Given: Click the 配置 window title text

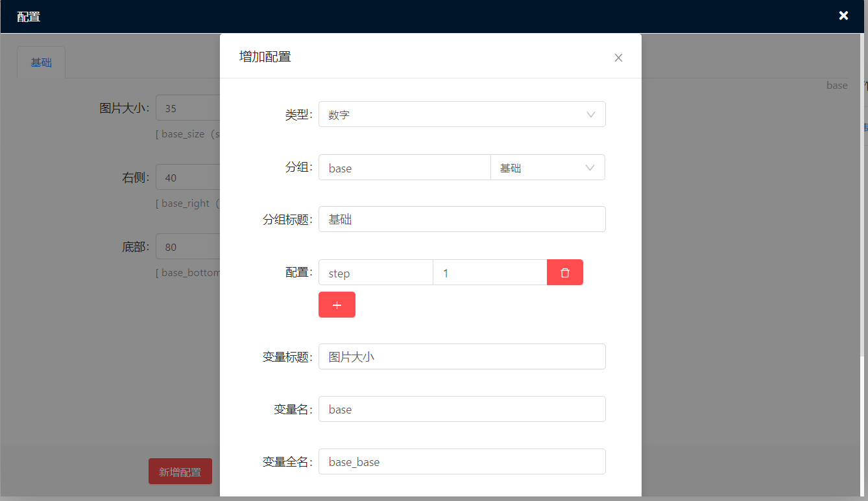Looking at the screenshot, I should click(29, 17).
